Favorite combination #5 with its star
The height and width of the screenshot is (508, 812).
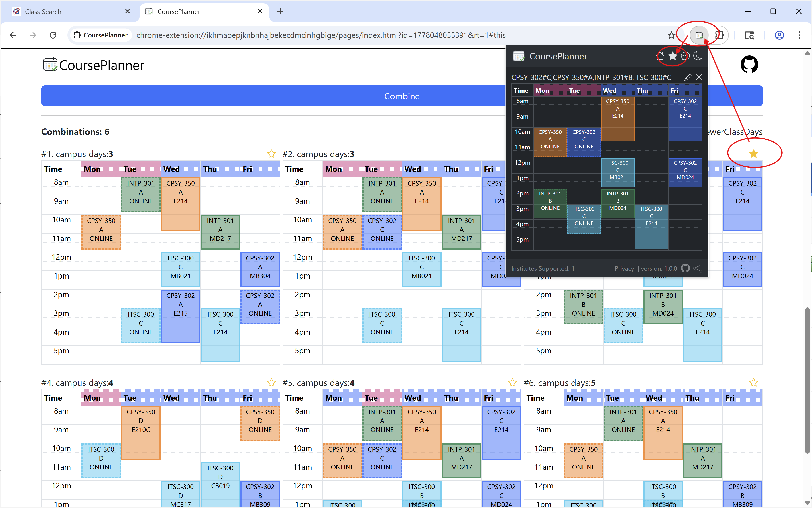[x=512, y=382]
